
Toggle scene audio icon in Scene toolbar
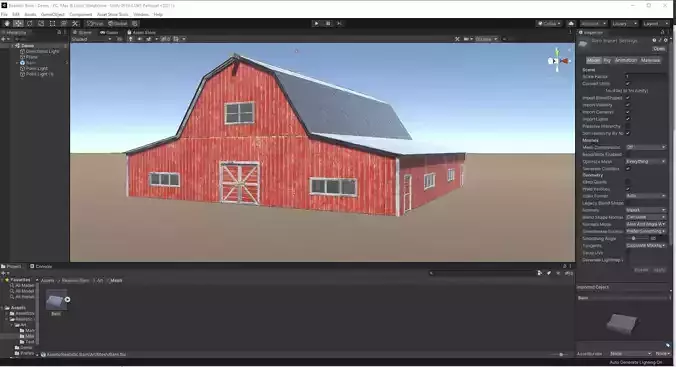click(x=140, y=39)
